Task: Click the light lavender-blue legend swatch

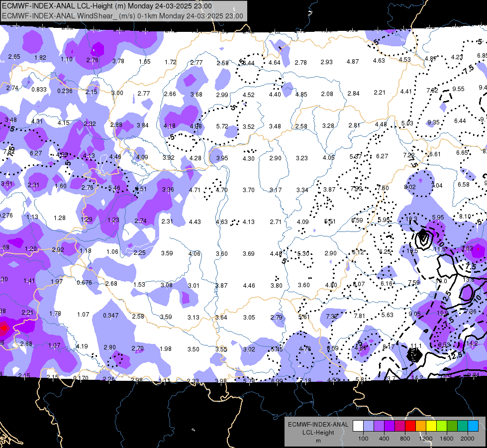Action: point(369,426)
